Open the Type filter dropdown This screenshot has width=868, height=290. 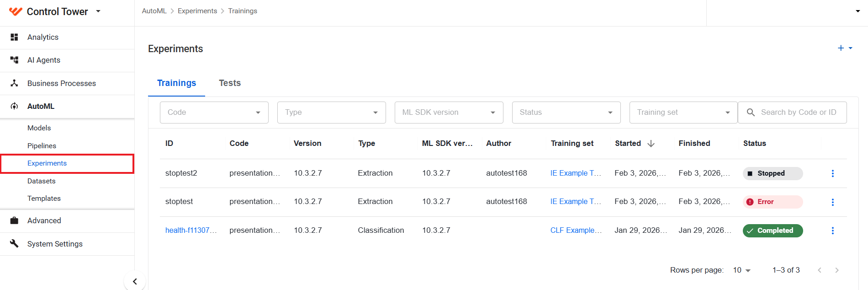[331, 113]
